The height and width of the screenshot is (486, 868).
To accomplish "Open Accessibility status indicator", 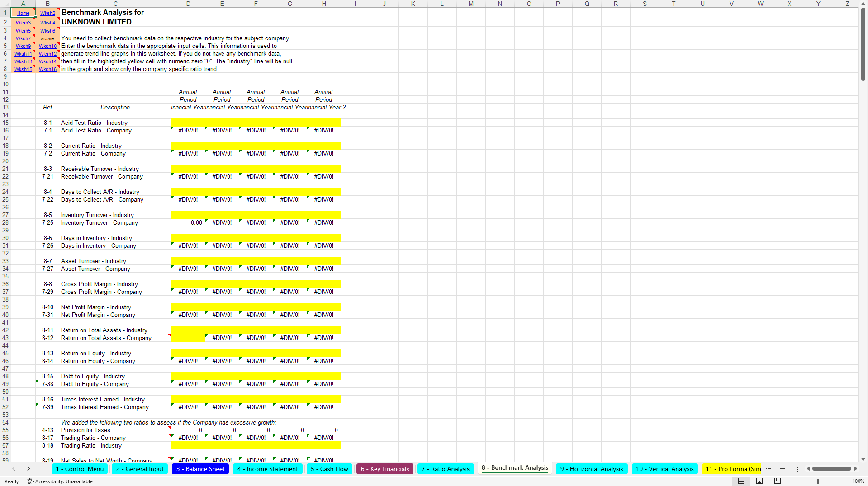I will [x=60, y=481].
